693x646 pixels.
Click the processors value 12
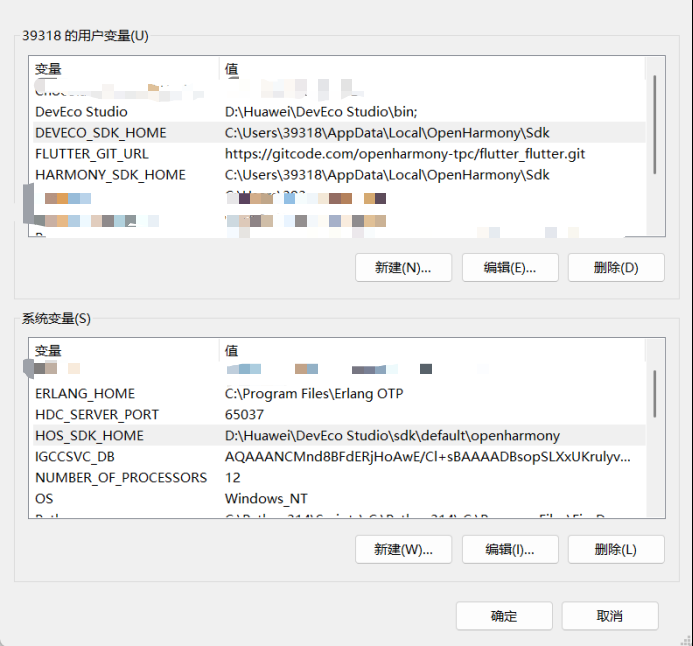click(x=232, y=477)
